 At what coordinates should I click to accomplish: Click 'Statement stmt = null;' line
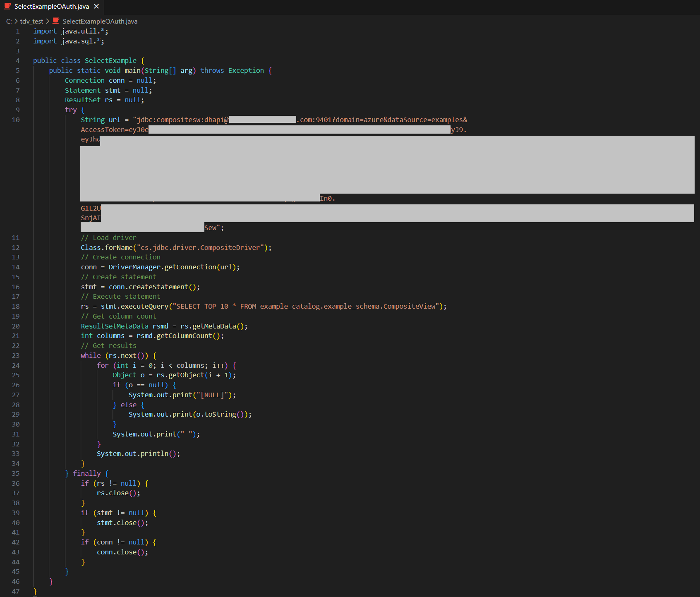(x=108, y=91)
